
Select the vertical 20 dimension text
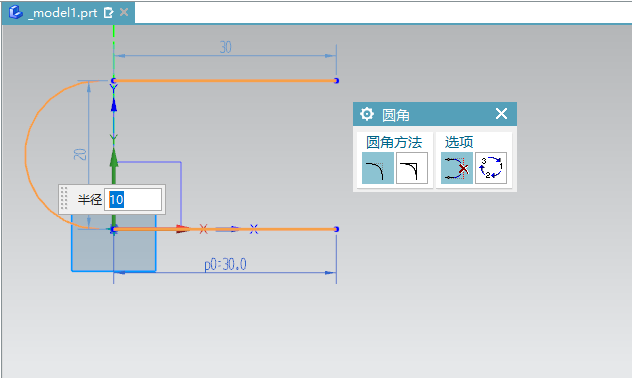(x=80, y=154)
